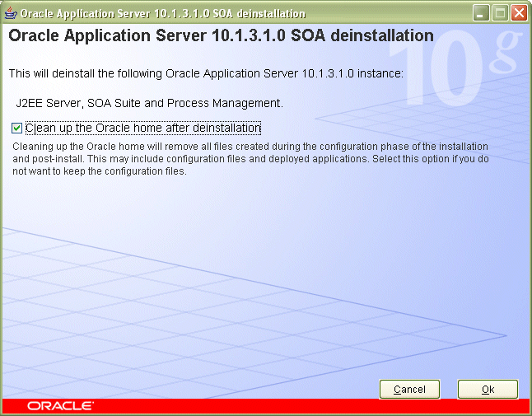Minimize the deinstallation window
Viewport: 532px width, 416px height.
pos(481,13)
